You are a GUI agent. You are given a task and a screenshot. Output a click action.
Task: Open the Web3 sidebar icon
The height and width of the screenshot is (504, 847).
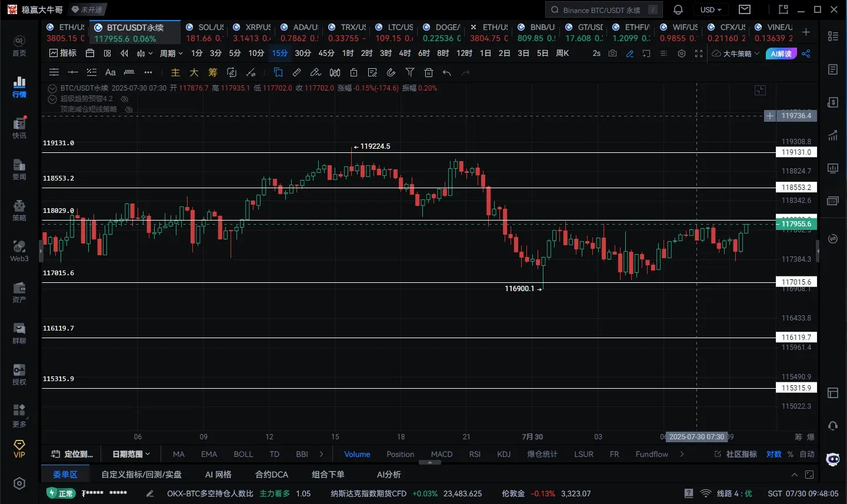point(19,251)
